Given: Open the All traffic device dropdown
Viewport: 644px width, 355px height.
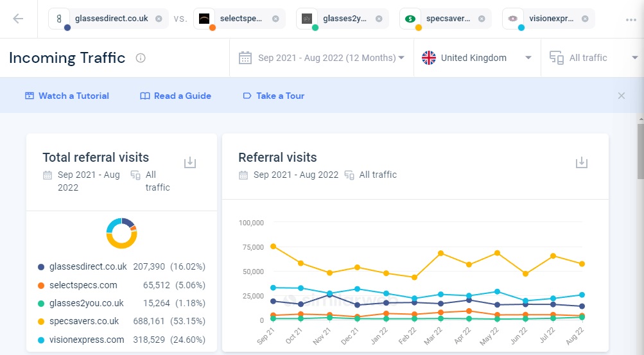Looking at the screenshot, I should [x=593, y=58].
